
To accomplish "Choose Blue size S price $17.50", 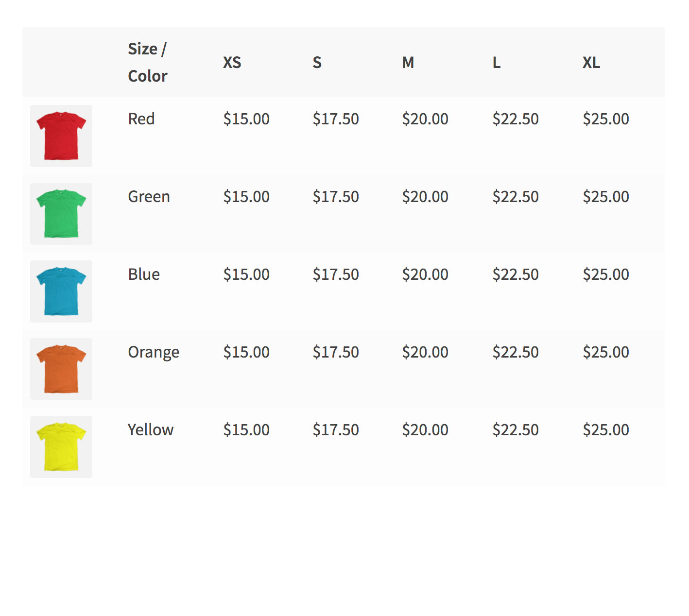I will click(x=336, y=274).
